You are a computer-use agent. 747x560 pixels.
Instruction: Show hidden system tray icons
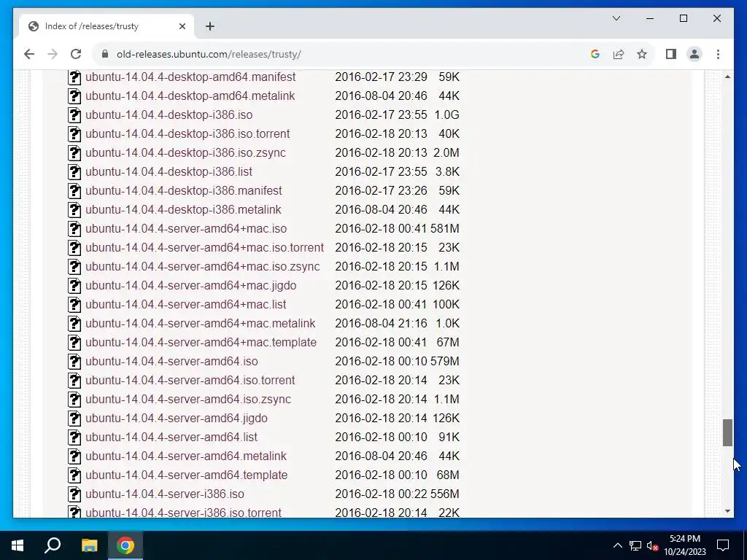617,545
